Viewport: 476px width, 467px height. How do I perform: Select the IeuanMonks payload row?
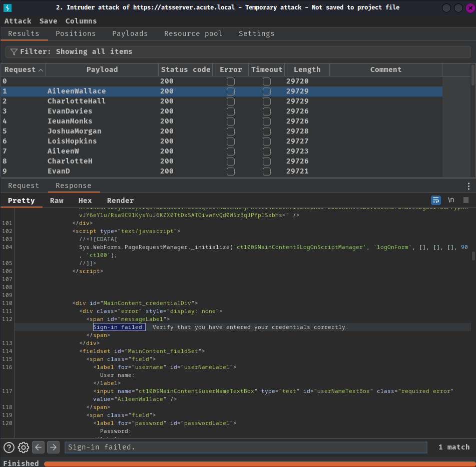pos(221,121)
